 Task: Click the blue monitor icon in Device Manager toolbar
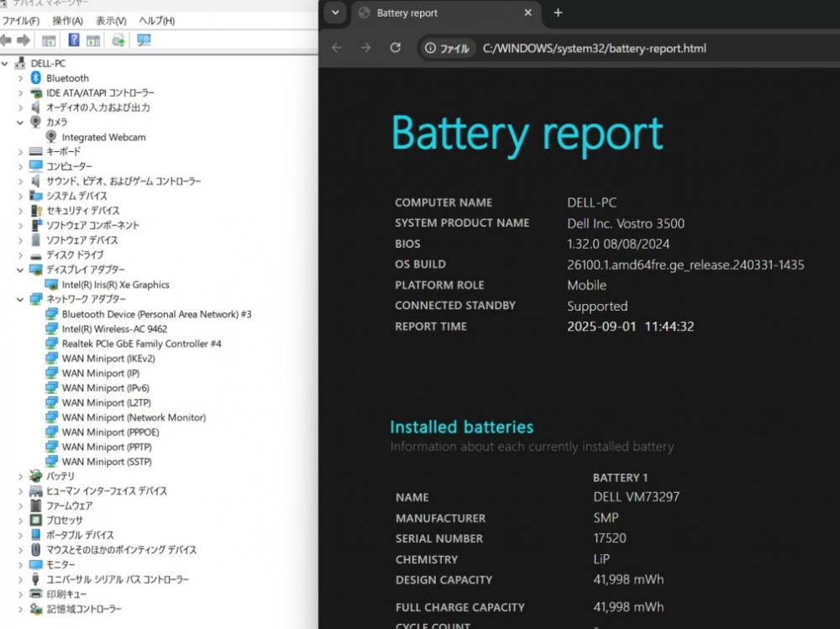click(144, 40)
